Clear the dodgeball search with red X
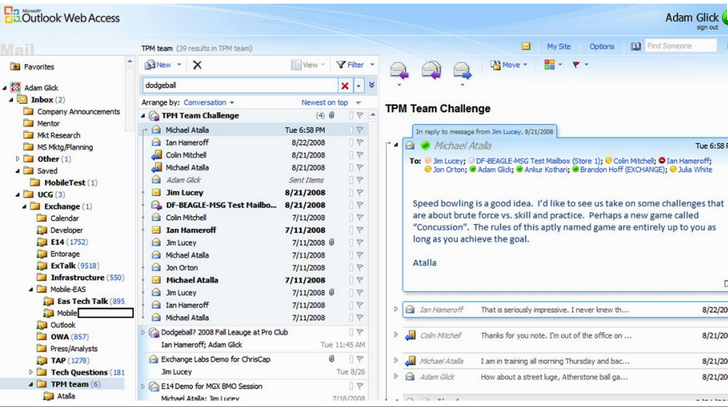728x410 pixels. tap(344, 85)
